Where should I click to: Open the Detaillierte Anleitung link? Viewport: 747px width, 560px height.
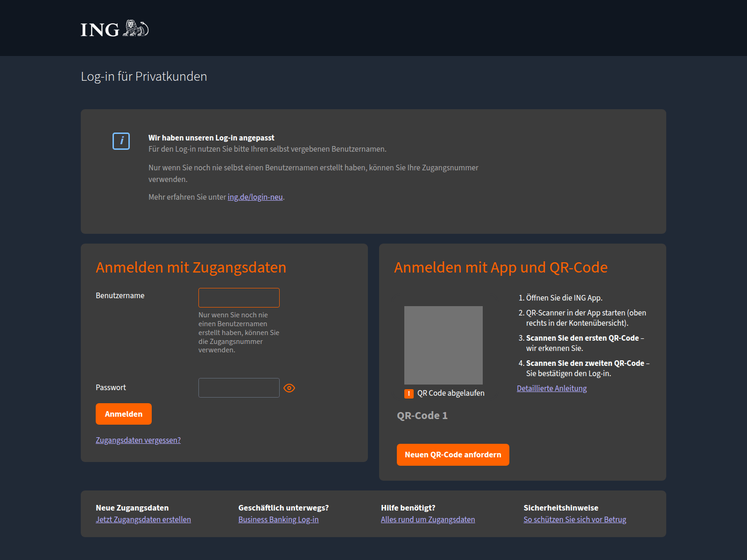tap(552, 388)
